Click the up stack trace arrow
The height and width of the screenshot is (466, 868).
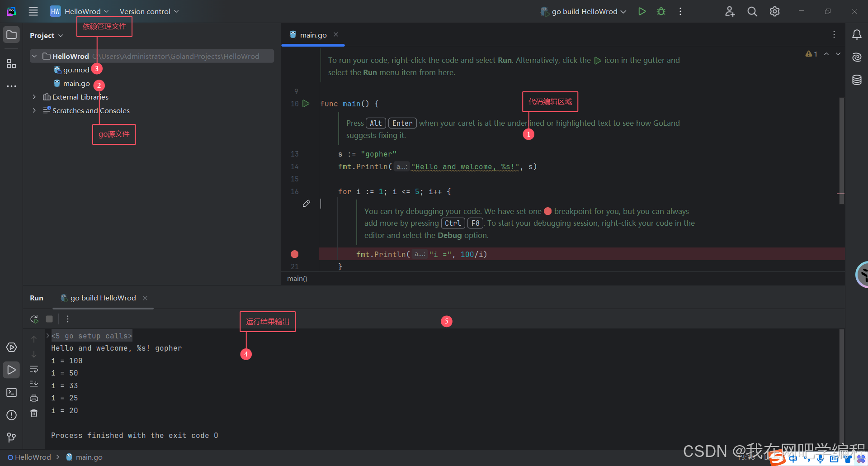click(x=34, y=339)
